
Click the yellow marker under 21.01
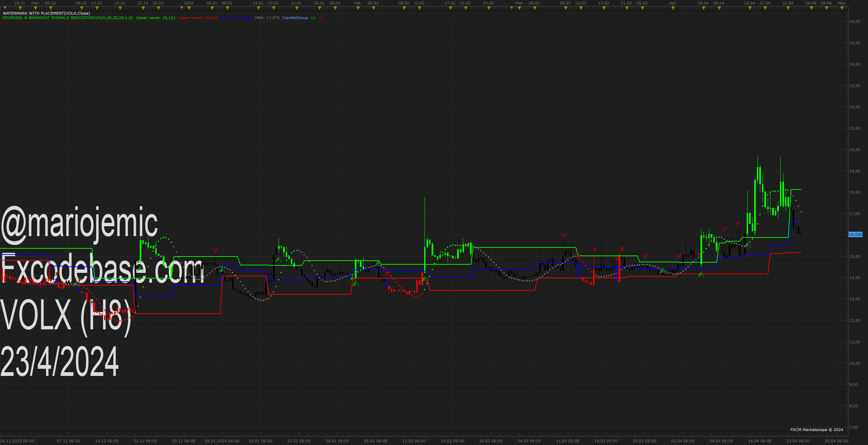(x=297, y=8)
